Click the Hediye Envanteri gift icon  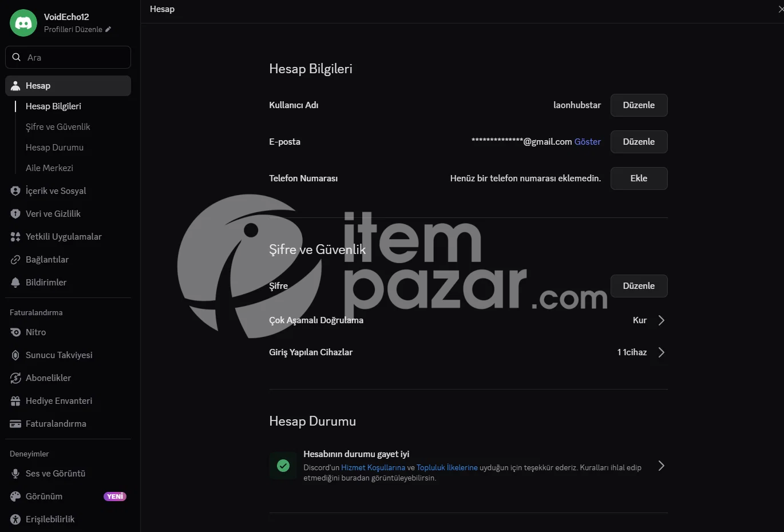coord(15,401)
